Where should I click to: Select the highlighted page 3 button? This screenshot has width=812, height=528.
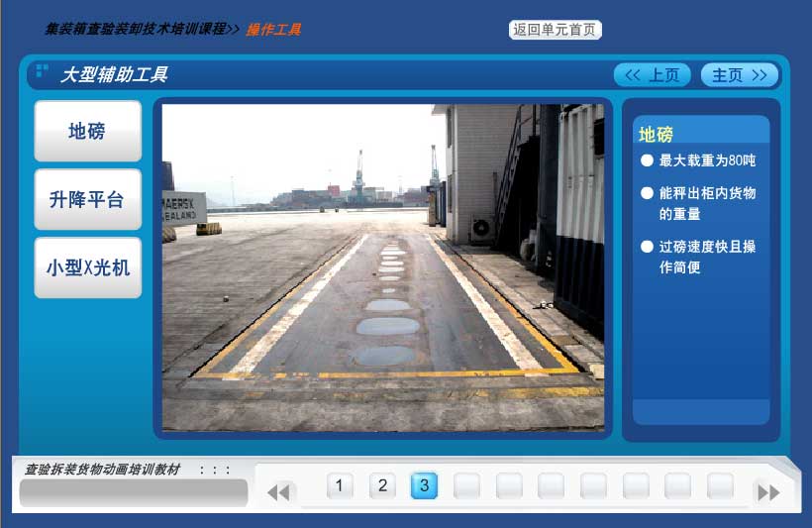(x=424, y=485)
